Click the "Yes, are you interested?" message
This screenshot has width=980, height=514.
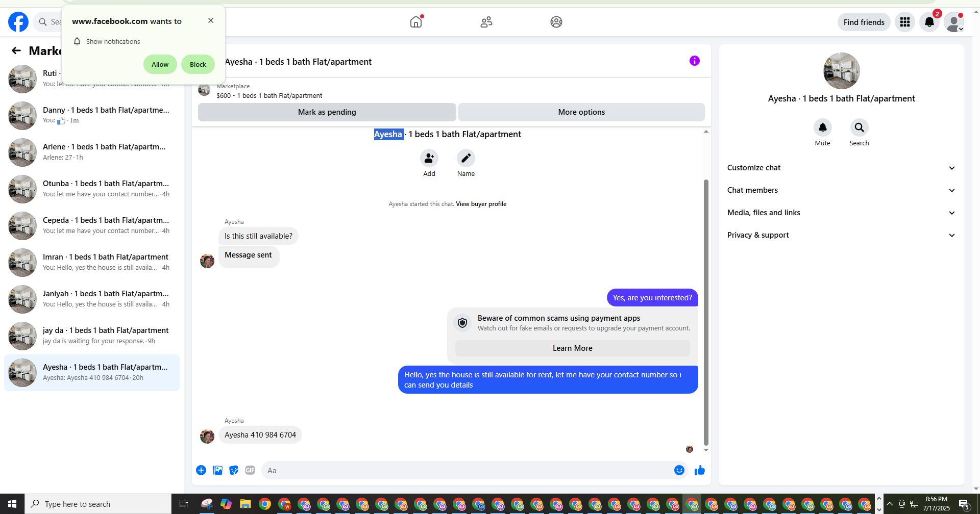tap(652, 298)
